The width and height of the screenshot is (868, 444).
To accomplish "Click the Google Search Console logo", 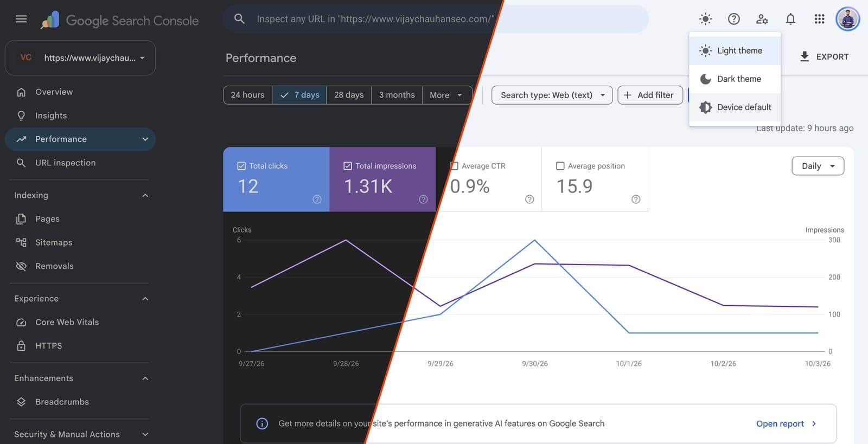I will 120,21.
